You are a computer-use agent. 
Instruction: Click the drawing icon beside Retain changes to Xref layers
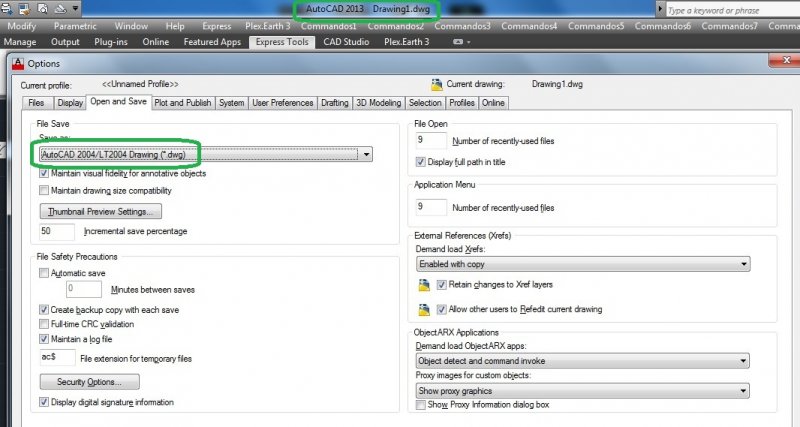pyautogui.click(x=424, y=285)
